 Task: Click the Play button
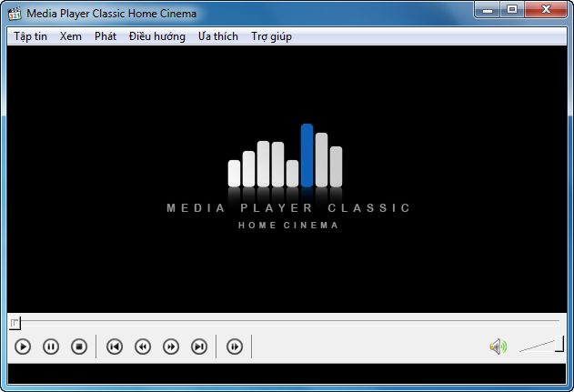(x=24, y=347)
